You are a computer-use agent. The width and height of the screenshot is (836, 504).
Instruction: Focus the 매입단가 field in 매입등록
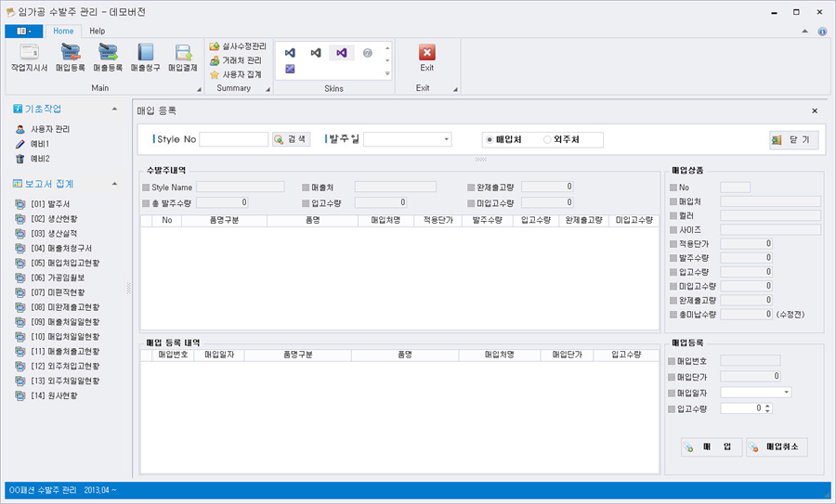(751, 377)
